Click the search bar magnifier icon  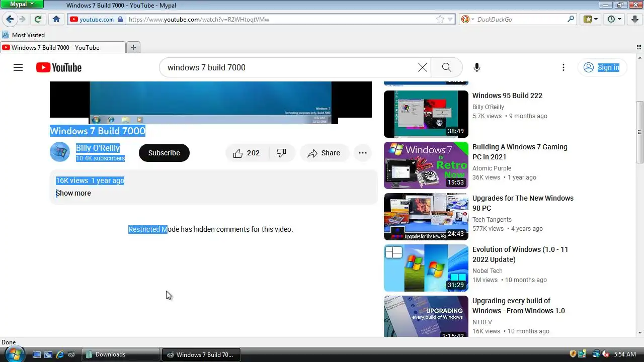(571, 19)
